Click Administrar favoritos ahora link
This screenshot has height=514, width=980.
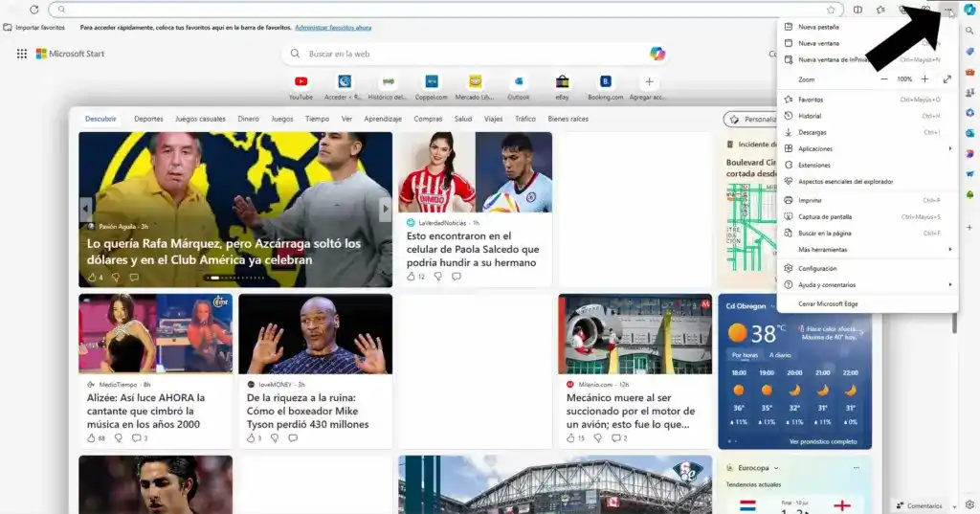(x=333, y=28)
